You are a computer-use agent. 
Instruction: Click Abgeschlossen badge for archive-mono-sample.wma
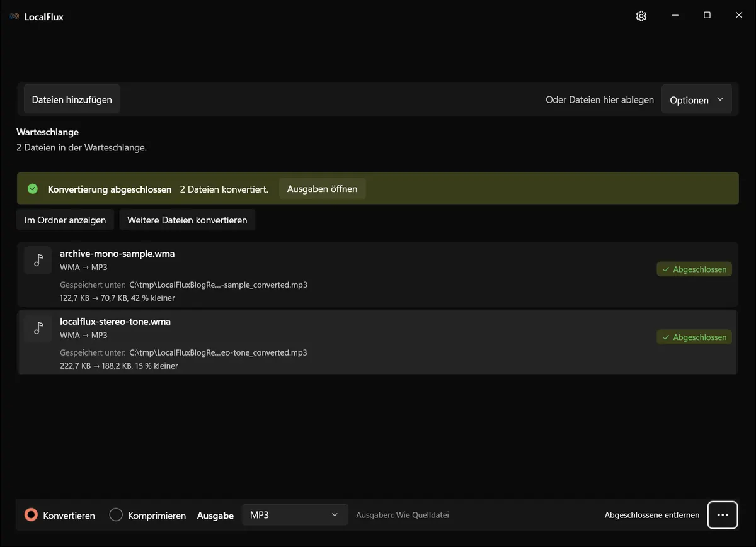coord(694,269)
